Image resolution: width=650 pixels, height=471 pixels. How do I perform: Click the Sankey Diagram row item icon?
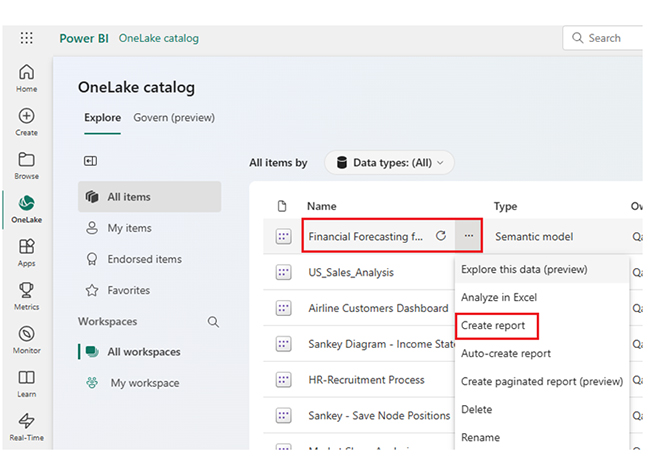click(x=284, y=344)
